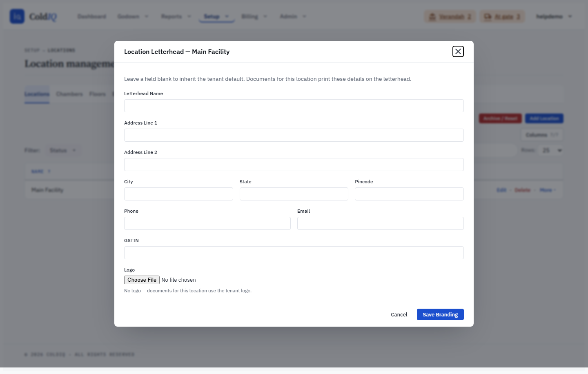
Task: Choose a logo file to upload
Action: 142,280
